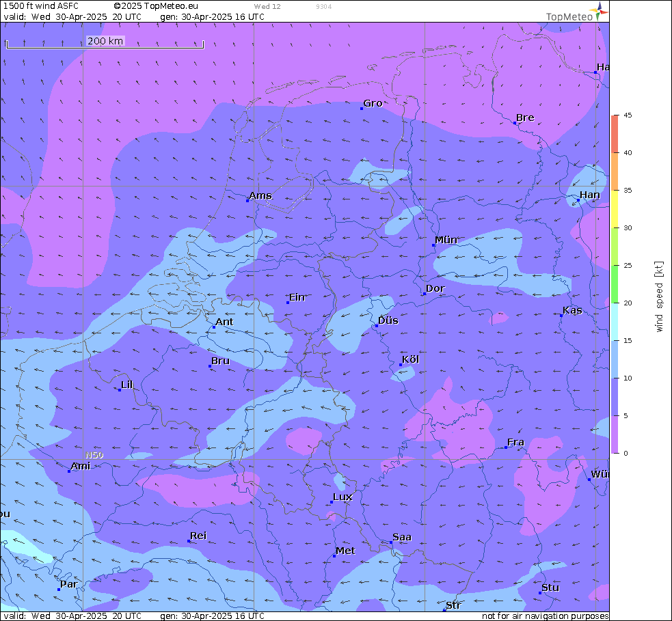The image size is (672, 621).
Task: Click the "Bre" city label
Action: pos(525,118)
